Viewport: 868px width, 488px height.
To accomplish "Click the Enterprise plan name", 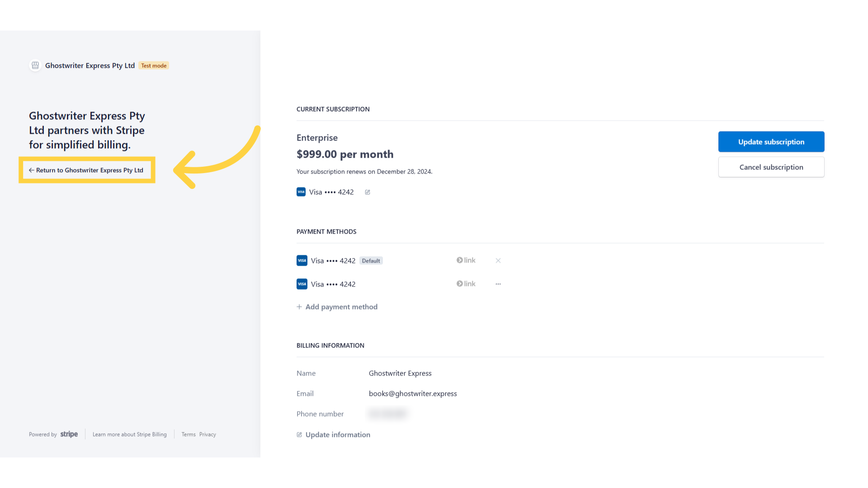I will click(x=317, y=138).
